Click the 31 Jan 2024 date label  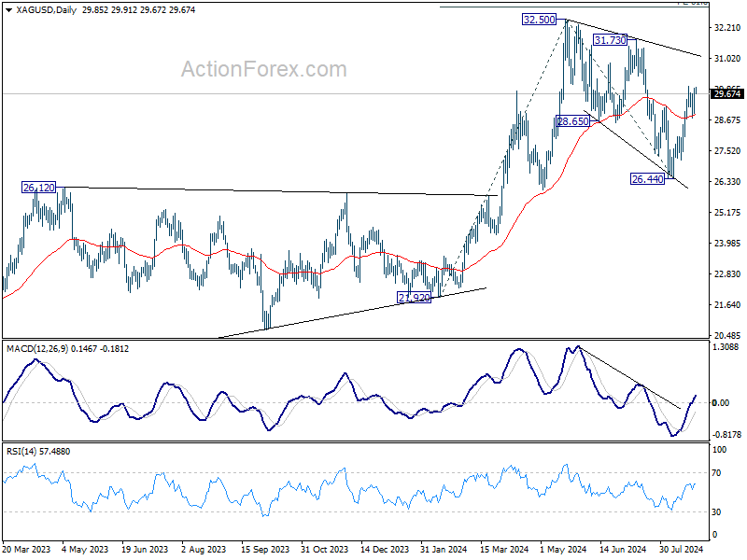[x=444, y=549]
